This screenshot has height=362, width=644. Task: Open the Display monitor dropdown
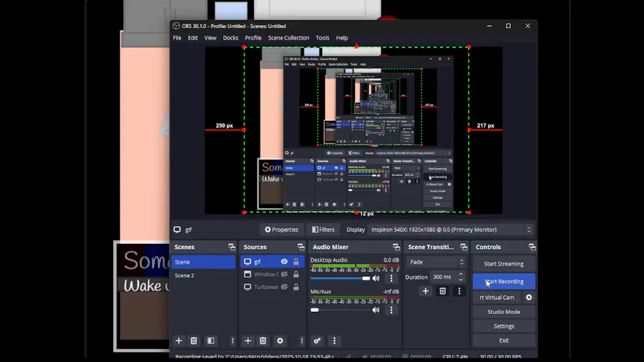coord(451,230)
